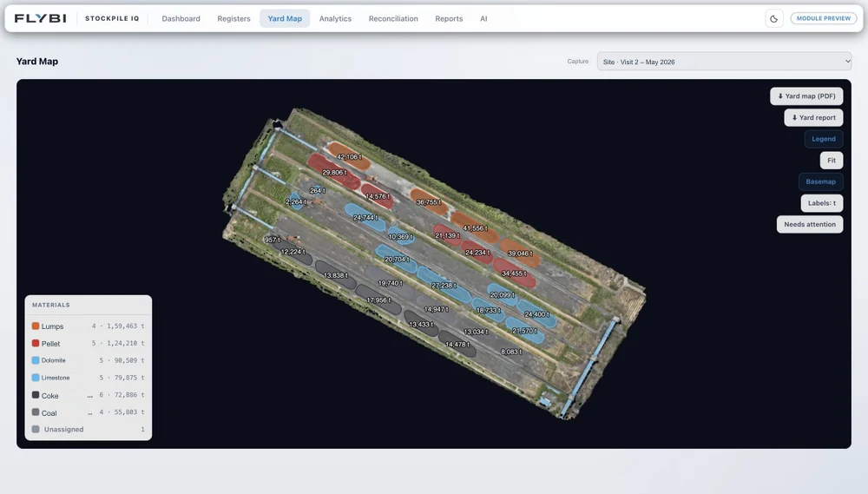Viewport: 868px width, 494px height.
Task: Select the 36,755 t Lumps stockpile
Action: pos(429,202)
